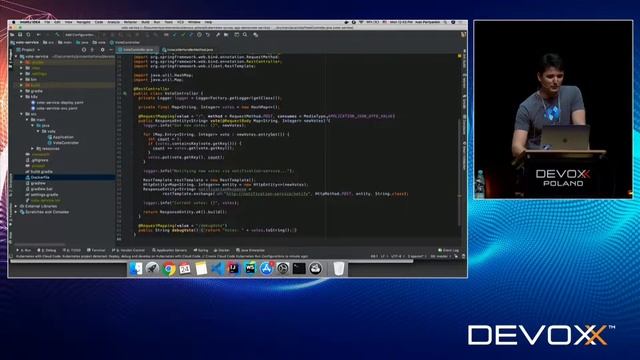Open the Docker tool window button
This screenshot has width=640, height=360.
[x=222, y=250]
